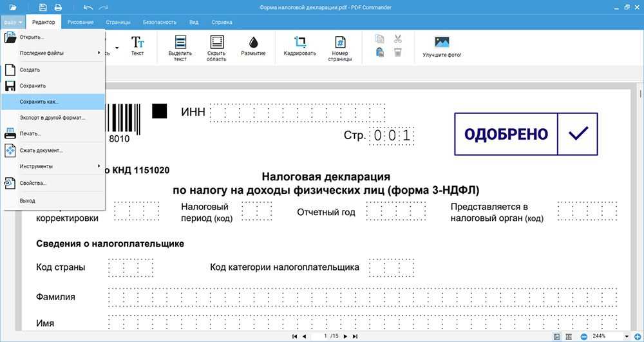Click the scissors cut icon
644x342 pixels.
pos(398,39)
